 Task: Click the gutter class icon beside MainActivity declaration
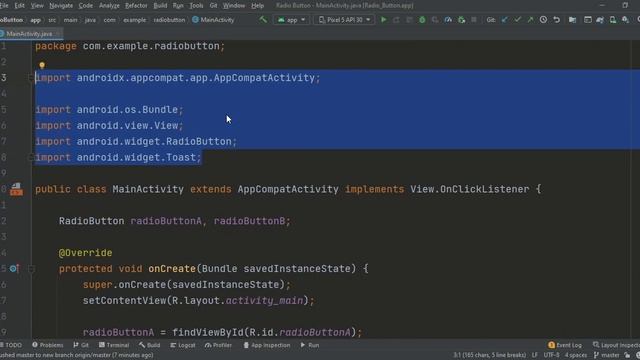16,189
